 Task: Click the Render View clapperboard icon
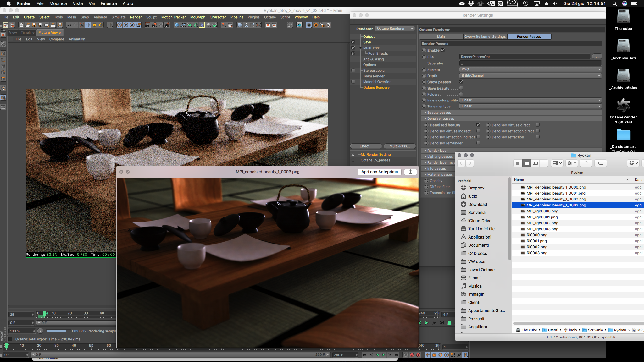[x=147, y=25]
